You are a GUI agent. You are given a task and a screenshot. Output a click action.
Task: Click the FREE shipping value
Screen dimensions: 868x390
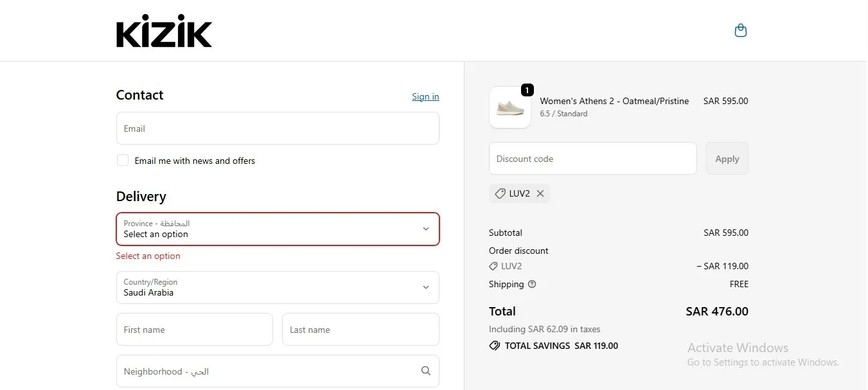(739, 284)
